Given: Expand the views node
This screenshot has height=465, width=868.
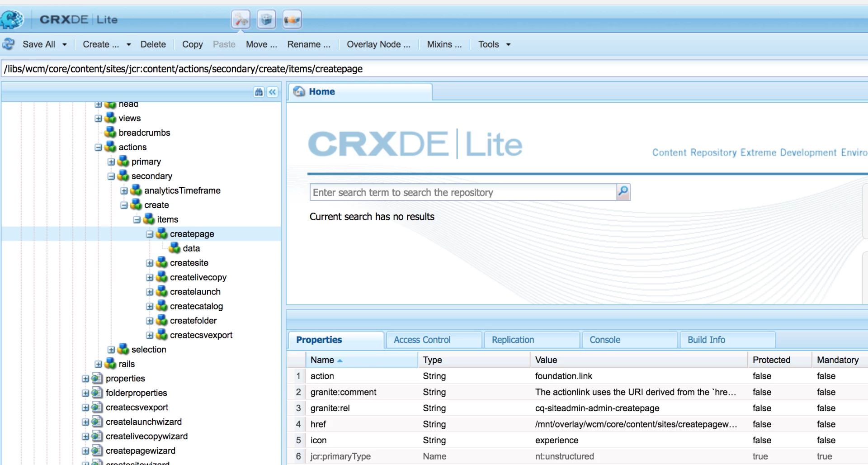Looking at the screenshot, I should 98,119.
